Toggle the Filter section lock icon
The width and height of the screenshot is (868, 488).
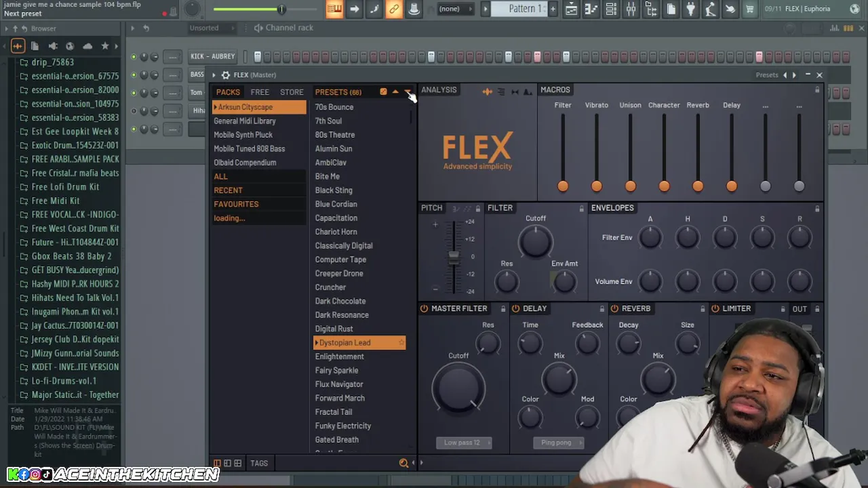coord(581,209)
